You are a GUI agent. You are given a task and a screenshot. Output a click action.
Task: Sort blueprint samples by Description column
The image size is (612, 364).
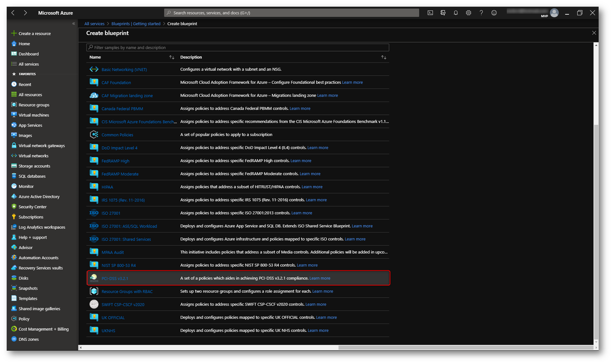pyautogui.click(x=384, y=57)
